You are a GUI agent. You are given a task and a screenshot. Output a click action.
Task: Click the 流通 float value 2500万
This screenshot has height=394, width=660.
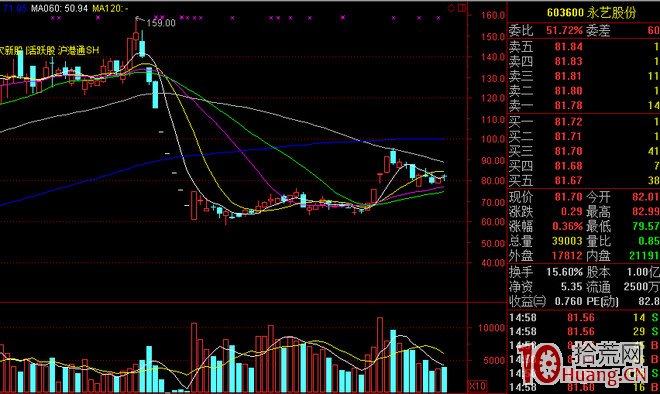click(641, 287)
